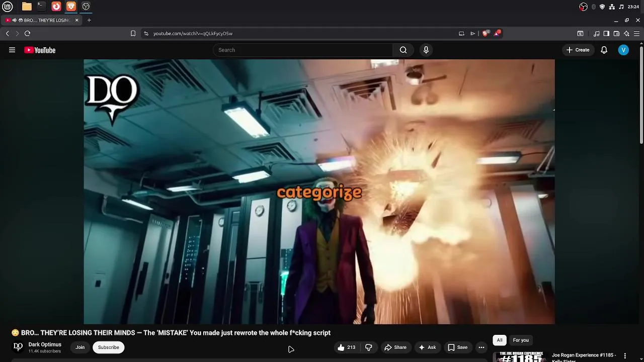Open the account avatar menu

(x=623, y=50)
